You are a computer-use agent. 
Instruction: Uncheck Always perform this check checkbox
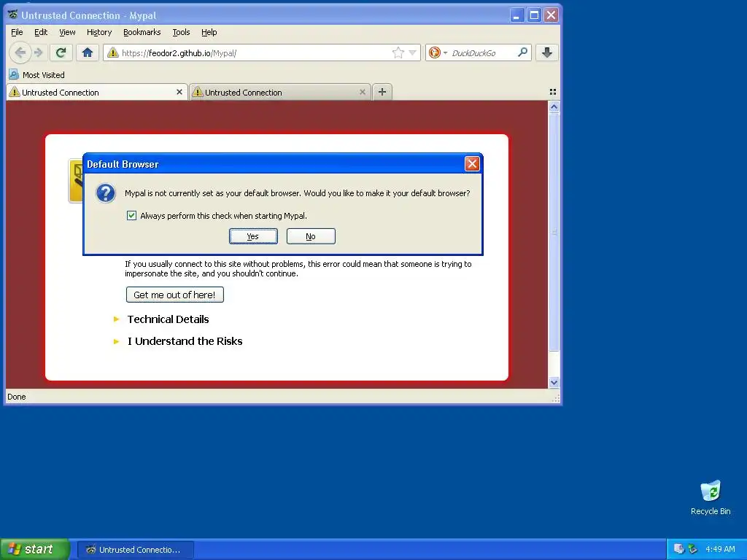click(131, 216)
